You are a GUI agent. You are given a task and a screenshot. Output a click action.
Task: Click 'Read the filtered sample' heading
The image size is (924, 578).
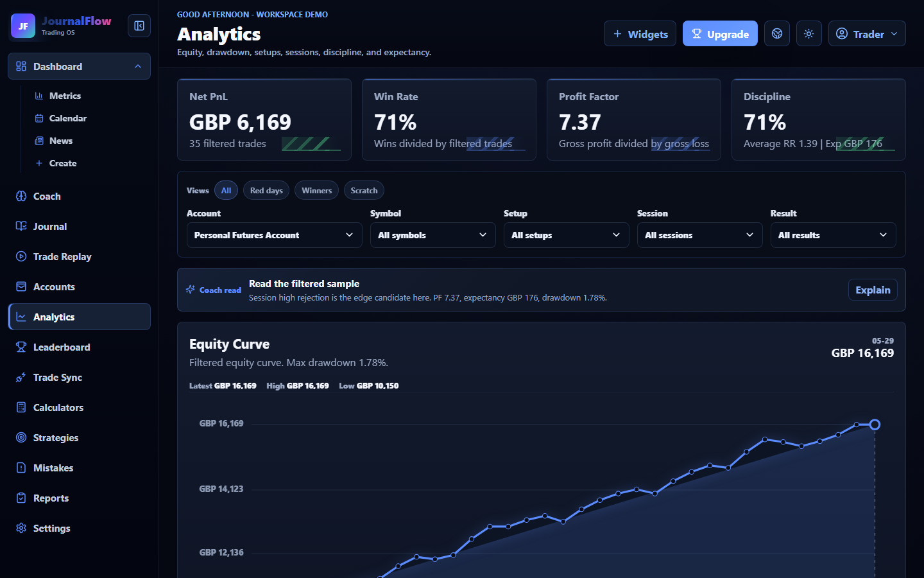(304, 283)
